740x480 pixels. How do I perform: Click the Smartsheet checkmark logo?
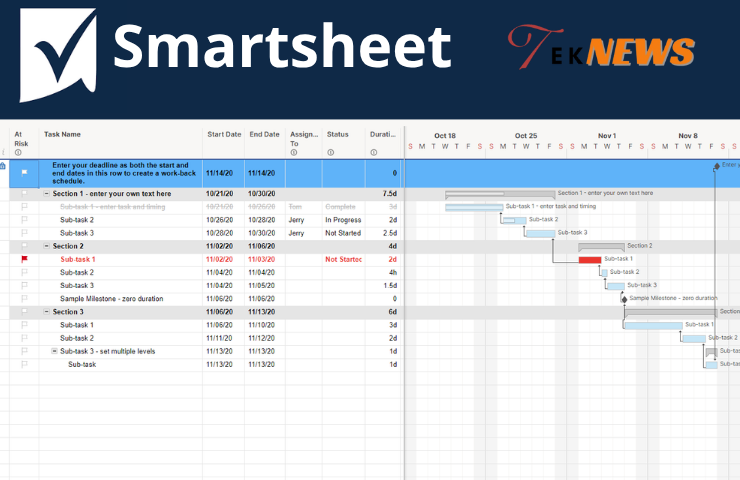[58, 55]
